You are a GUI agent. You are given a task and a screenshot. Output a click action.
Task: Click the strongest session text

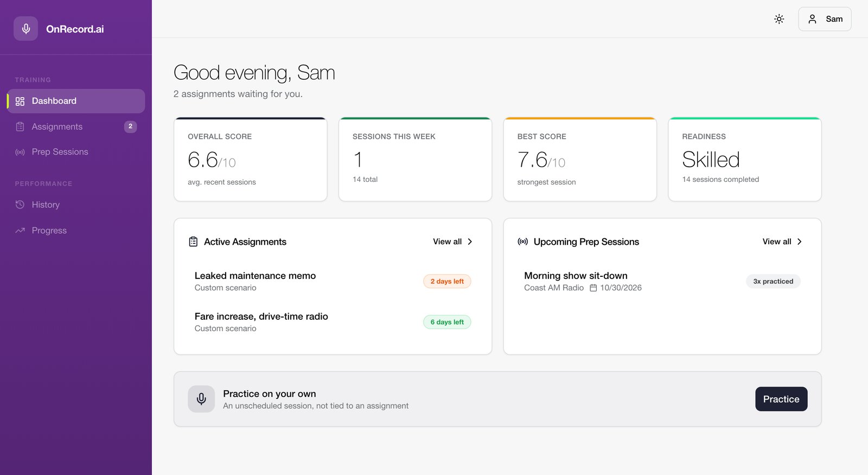click(546, 182)
